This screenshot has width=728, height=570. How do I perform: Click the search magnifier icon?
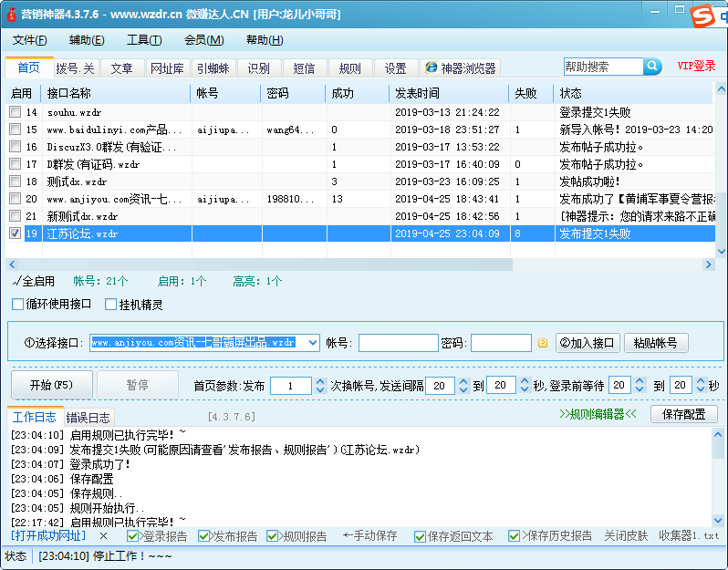[652, 67]
